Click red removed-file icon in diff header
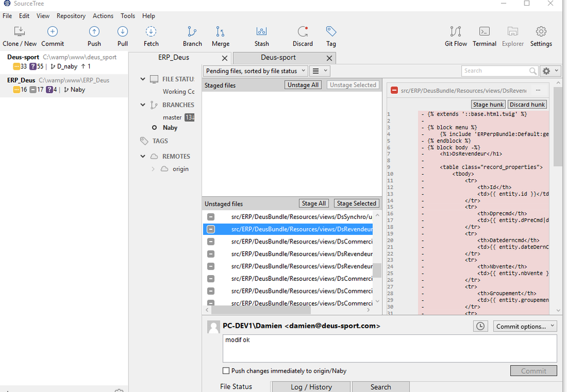This screenshot has height=392, width=567. click(394, 90)
